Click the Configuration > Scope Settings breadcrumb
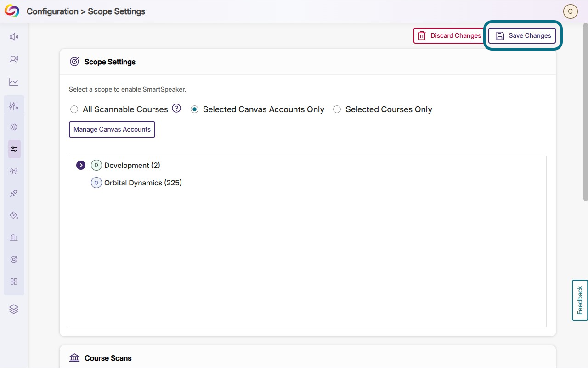The image size is (588, 368). pos(86,11)
